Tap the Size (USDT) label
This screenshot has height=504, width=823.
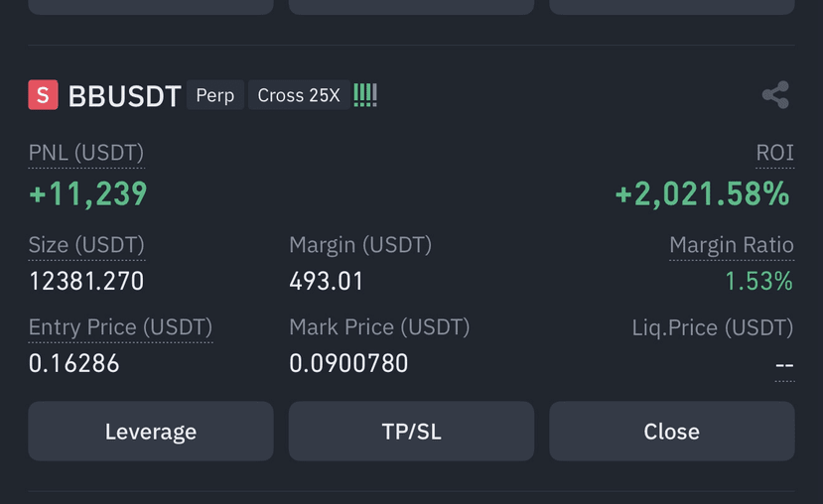point(86,245)
